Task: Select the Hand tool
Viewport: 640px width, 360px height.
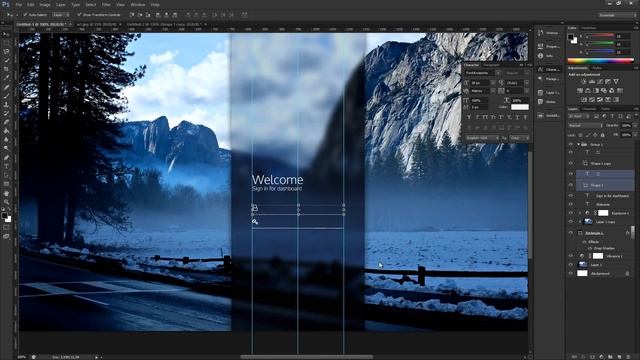Action: pos(6,193)
